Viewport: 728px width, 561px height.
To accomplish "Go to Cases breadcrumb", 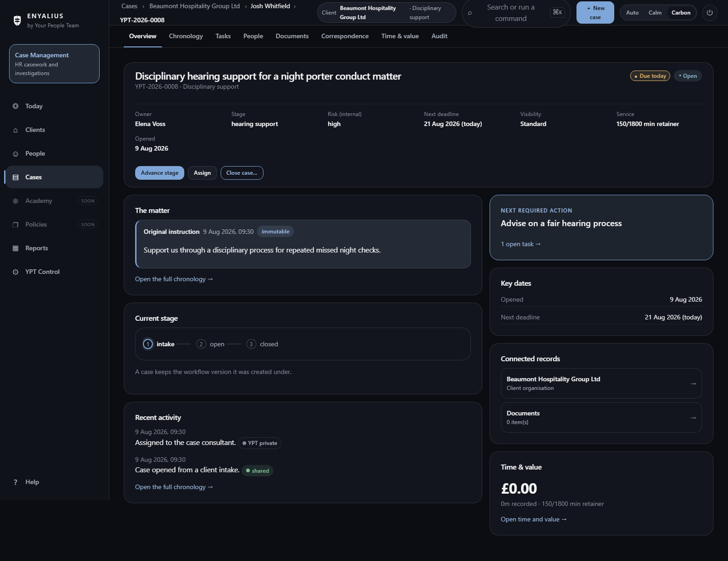I will pos(129,6).
